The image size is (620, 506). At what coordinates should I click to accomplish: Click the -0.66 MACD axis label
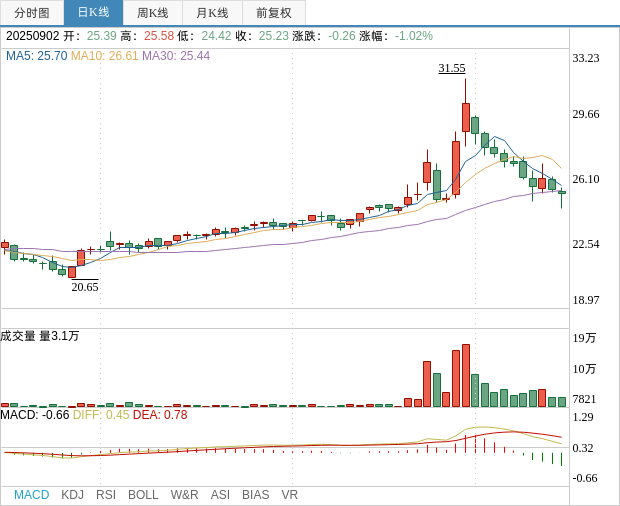pos(585,478)
